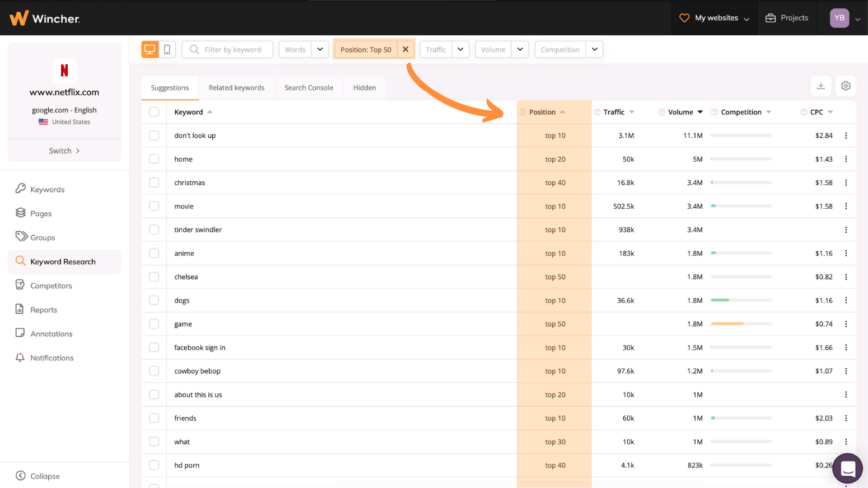Open the Search Console tab
The image size is (868, 488).
point(309,87)
